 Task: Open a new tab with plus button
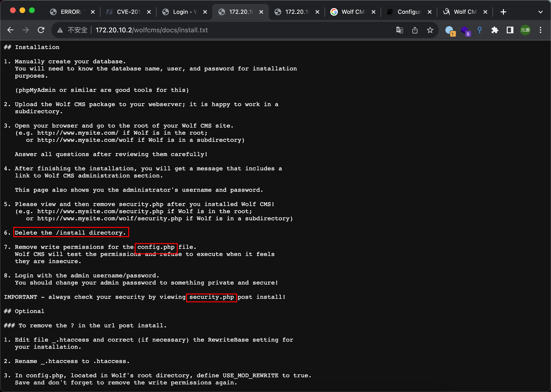coord(503,12)
